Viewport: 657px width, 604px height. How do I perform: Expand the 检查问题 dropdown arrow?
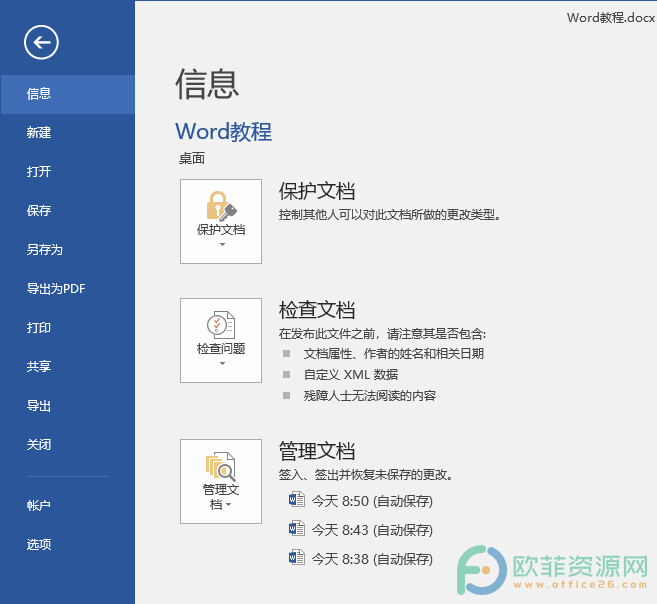(x=222, y=364)
